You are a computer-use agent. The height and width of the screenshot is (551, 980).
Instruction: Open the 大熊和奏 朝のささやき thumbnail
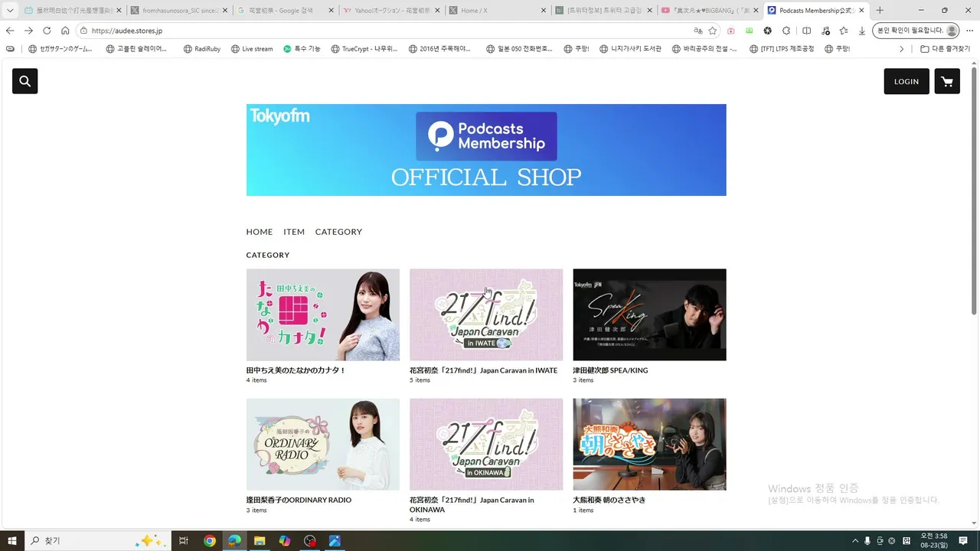(649, 444)
